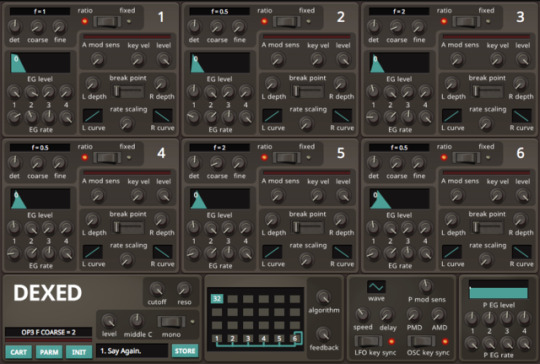
Task: Click the cutoff knob
Action: 157,289
